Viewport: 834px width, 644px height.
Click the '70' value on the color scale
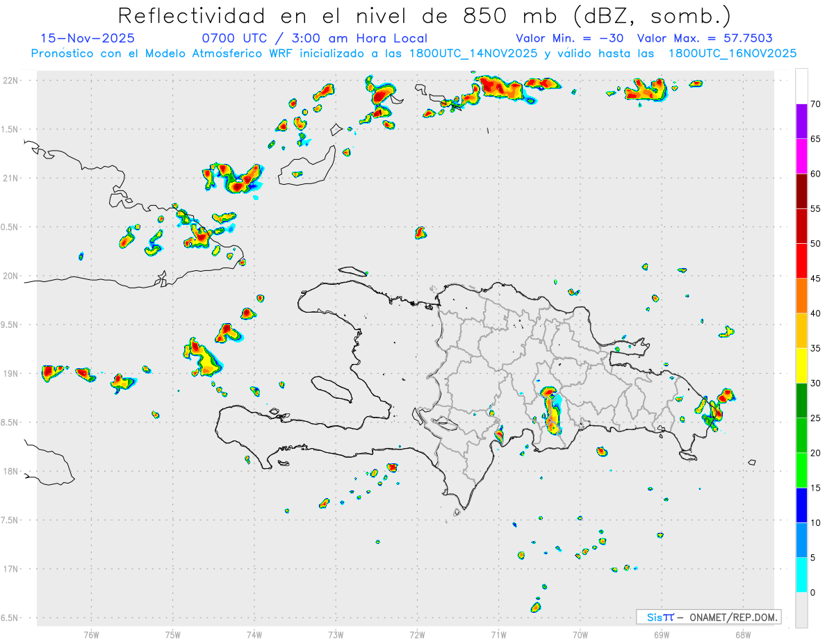coord(815,104)
